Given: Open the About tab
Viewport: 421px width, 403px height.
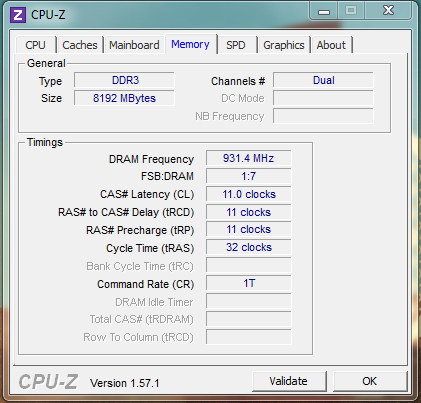Looking at the screenshot, I should point(331,45).
